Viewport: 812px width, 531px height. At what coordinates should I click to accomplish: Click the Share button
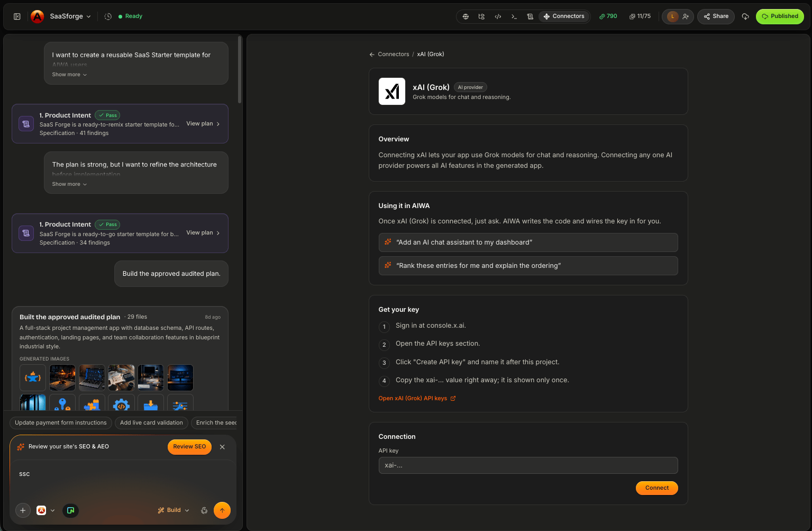[x=716, y=16]
